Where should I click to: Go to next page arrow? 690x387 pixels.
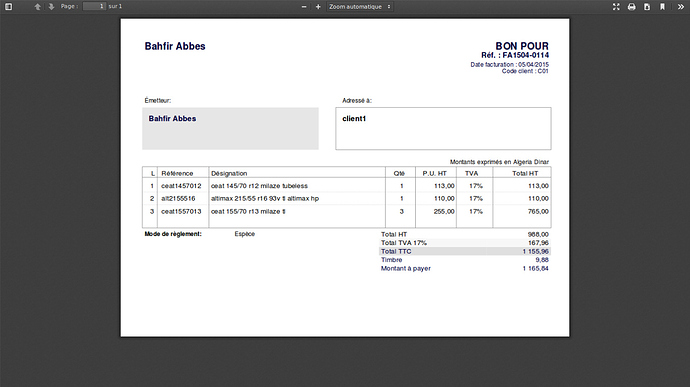point(51,7)
